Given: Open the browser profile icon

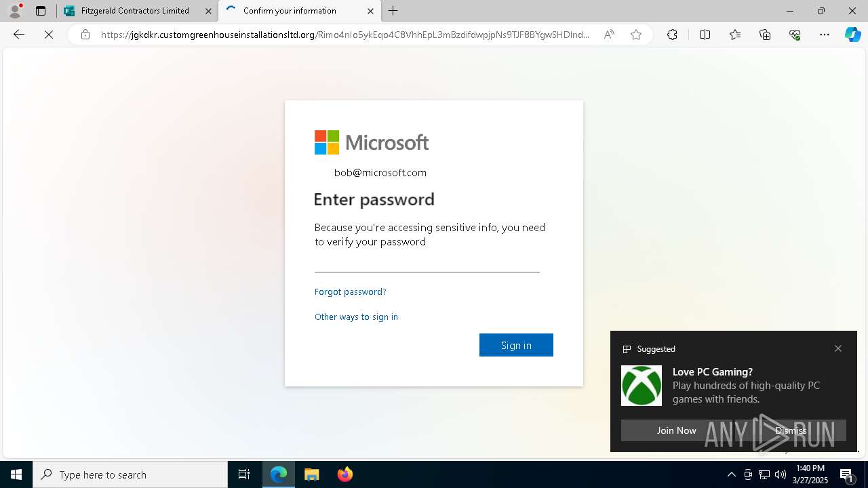Looking at the screenshot, I should tap(15, 11).
